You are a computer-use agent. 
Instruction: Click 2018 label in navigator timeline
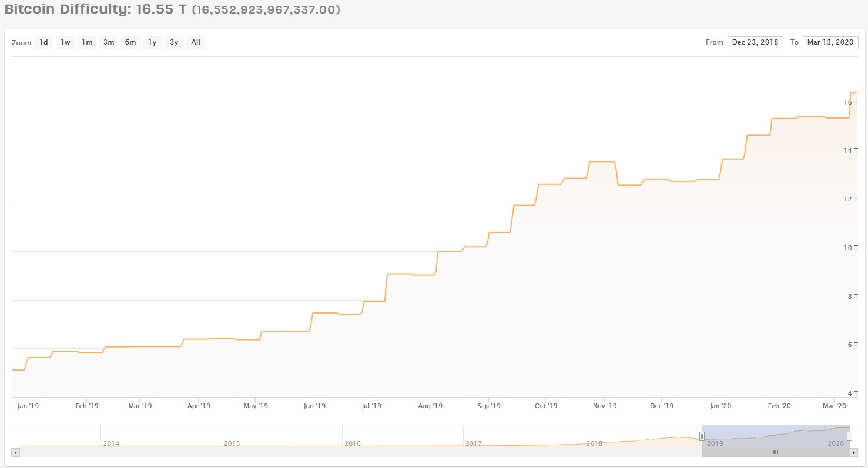tap(594, 443)
